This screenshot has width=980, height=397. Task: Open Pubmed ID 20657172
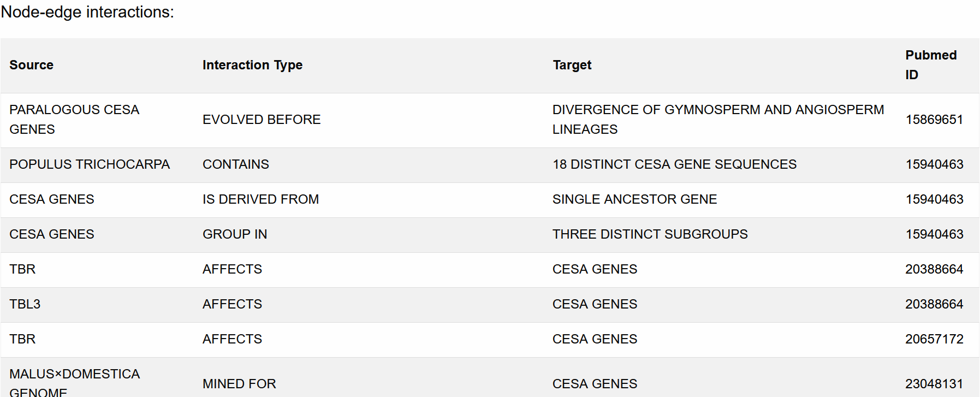click(x=934, y=339)
